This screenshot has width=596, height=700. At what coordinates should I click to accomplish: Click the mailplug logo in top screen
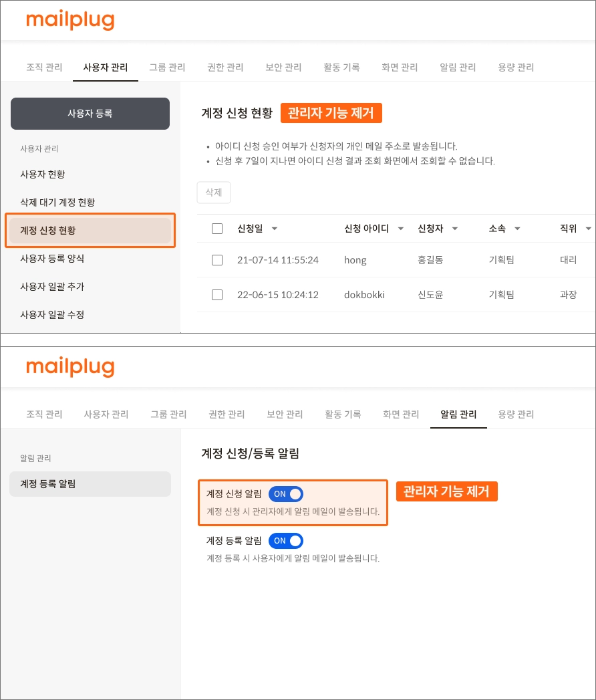pos(70,20)
